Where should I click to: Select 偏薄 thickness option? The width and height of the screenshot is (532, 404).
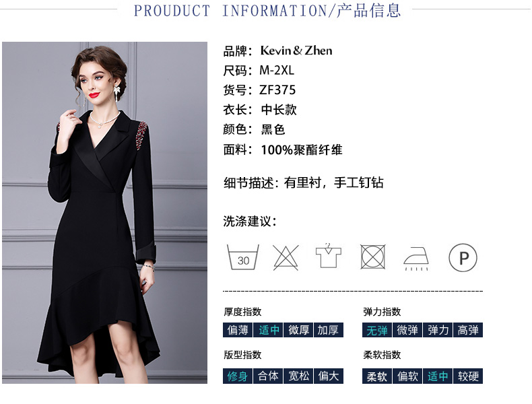[238, 330]
